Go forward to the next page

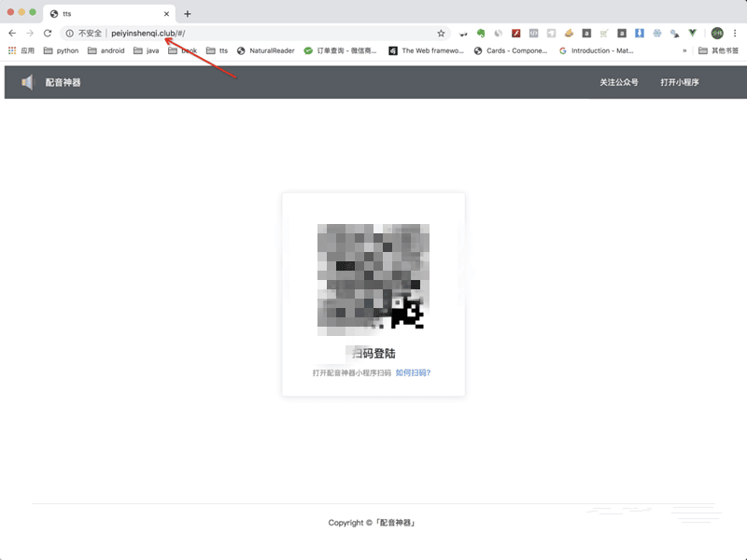pyautogui.click(x=30, y=34)
